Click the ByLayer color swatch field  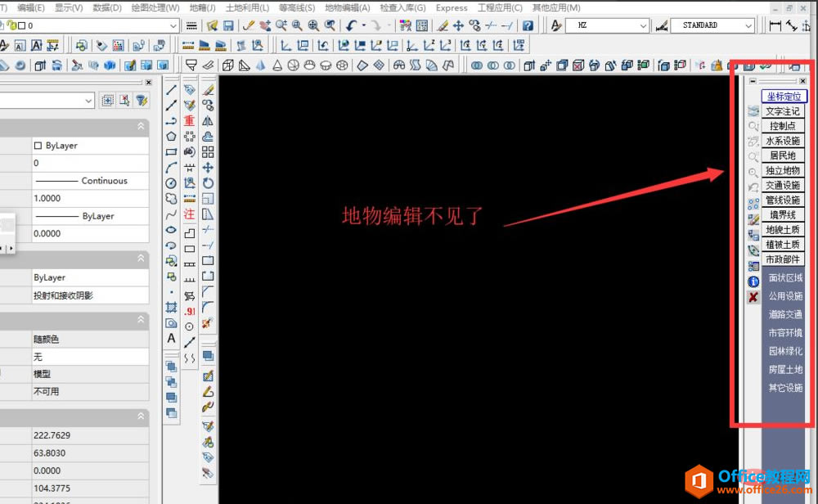[90, 146]
